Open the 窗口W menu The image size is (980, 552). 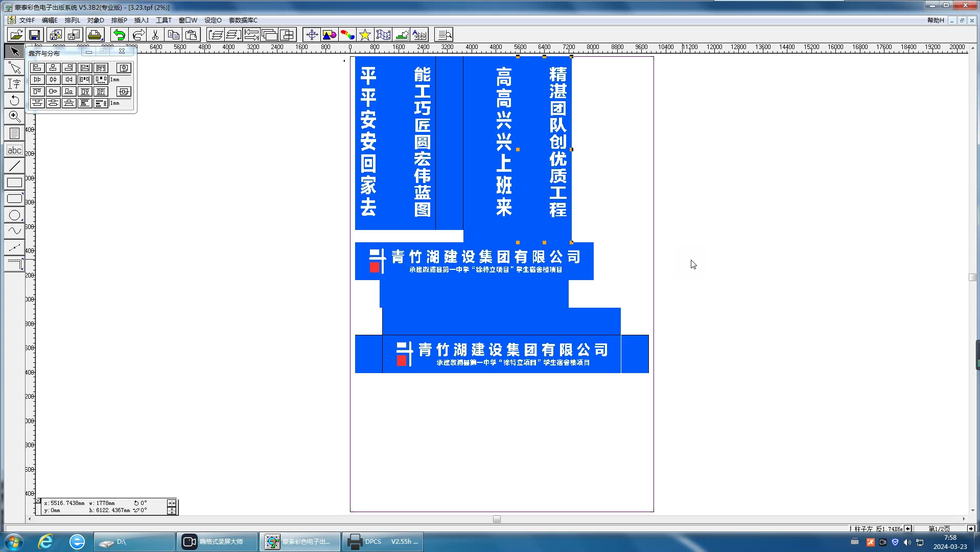coord(188,20)
